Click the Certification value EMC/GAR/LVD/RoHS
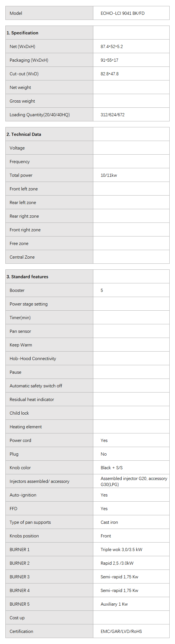 121,631
